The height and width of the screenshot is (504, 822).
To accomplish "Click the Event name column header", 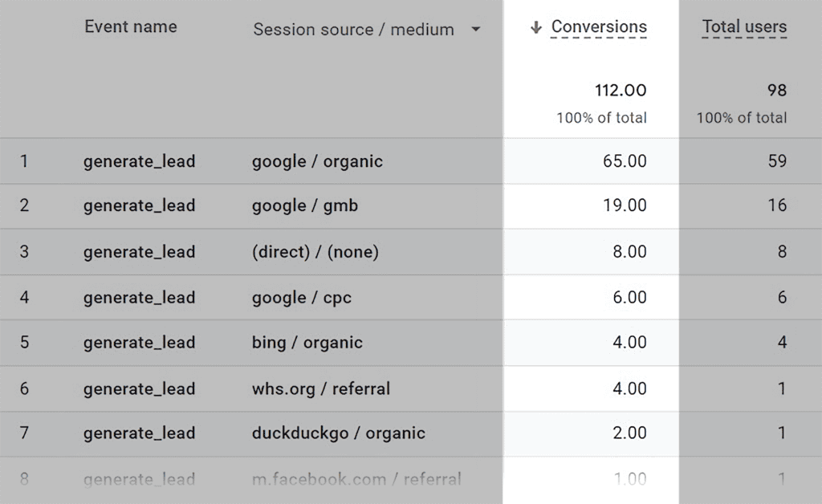I will pyautogui.click(x=131, y=27).
